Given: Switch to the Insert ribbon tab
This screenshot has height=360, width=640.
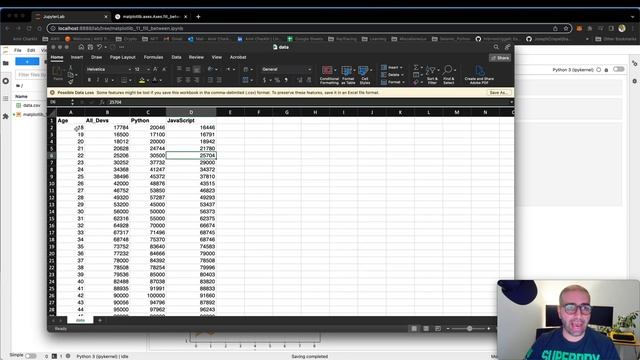Looking at the screenshot, I should [77, 57].
